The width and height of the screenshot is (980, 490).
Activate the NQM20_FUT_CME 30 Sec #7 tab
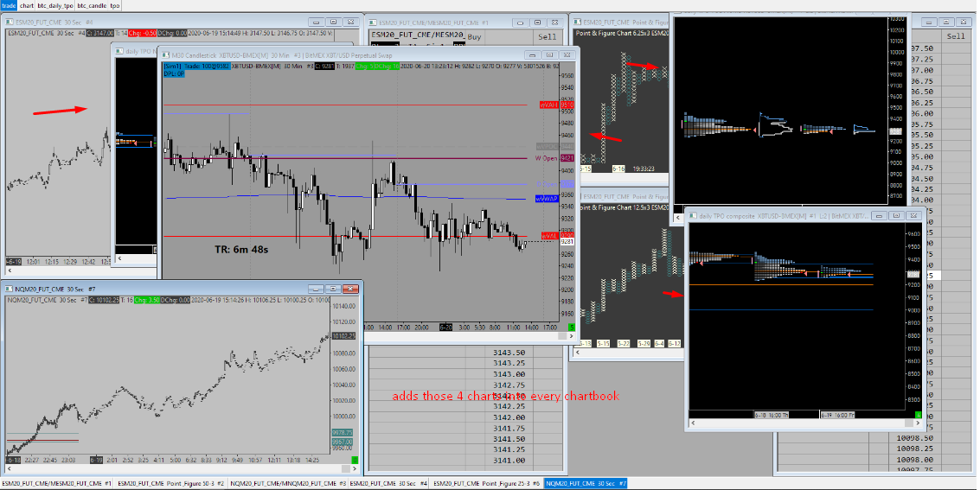[586, 484]
